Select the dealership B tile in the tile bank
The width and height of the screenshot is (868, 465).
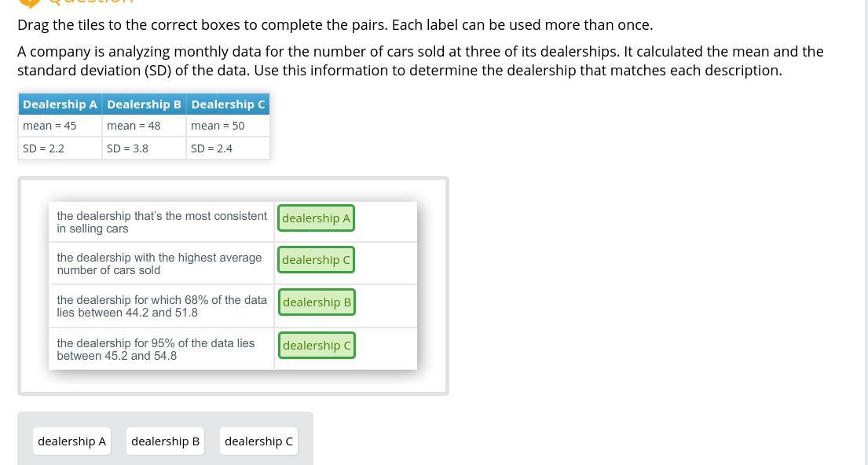[165, 441]
